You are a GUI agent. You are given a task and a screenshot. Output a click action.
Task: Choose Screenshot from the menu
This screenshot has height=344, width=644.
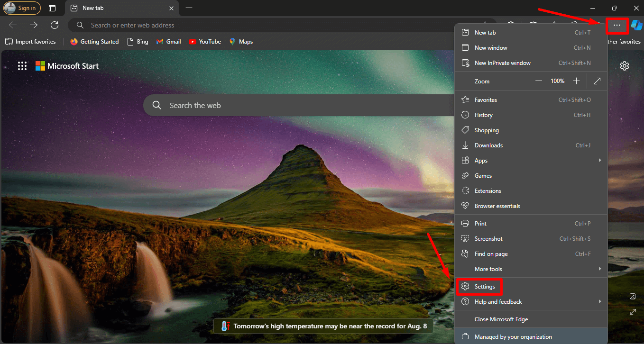pyautogui.click(x=531, y=239)
